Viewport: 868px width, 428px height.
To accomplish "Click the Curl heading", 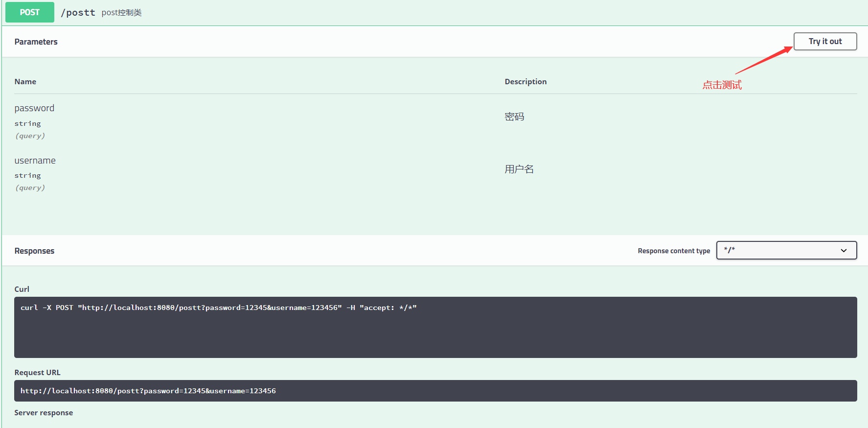I will click(22, 289).
